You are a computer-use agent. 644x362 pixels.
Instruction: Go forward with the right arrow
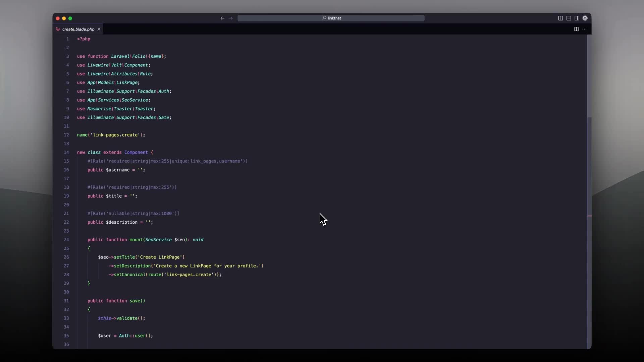(231, 18)
